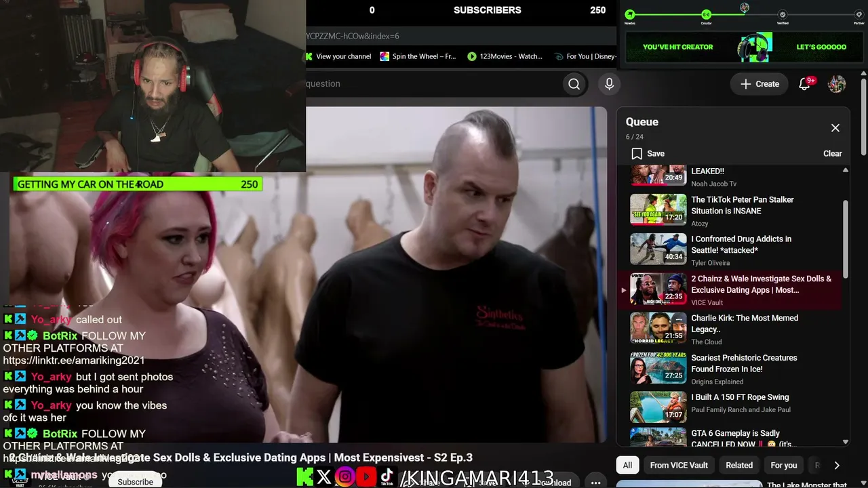This screenshot has width=868, height=488.
Task: Open the more actions ellipsis under the video
Action: coord(595,483)
